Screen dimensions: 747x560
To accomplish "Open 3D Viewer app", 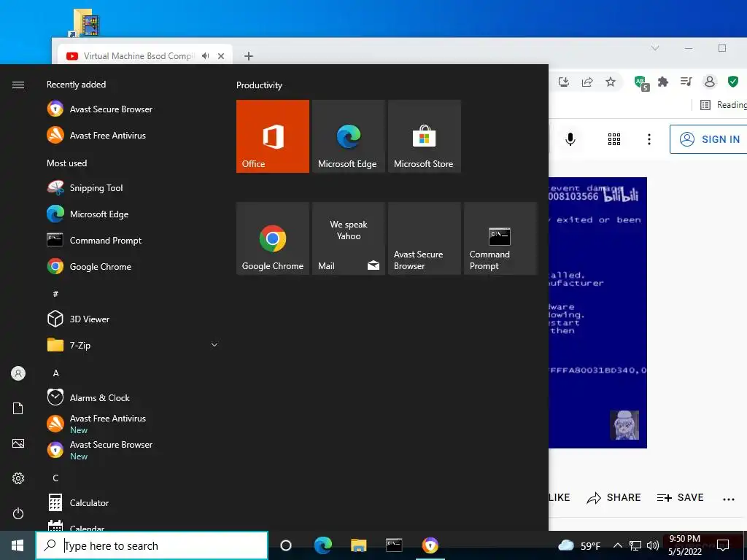I will click(79, 319).
